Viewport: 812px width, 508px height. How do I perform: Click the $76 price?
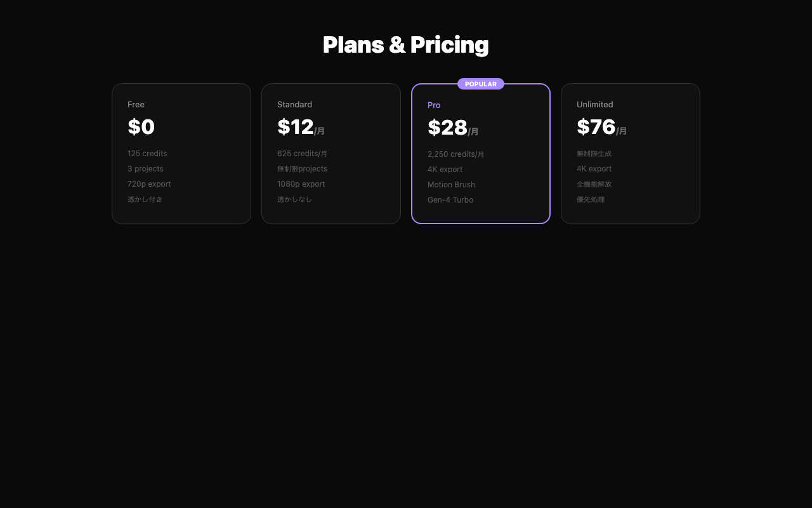click(596, 127)
